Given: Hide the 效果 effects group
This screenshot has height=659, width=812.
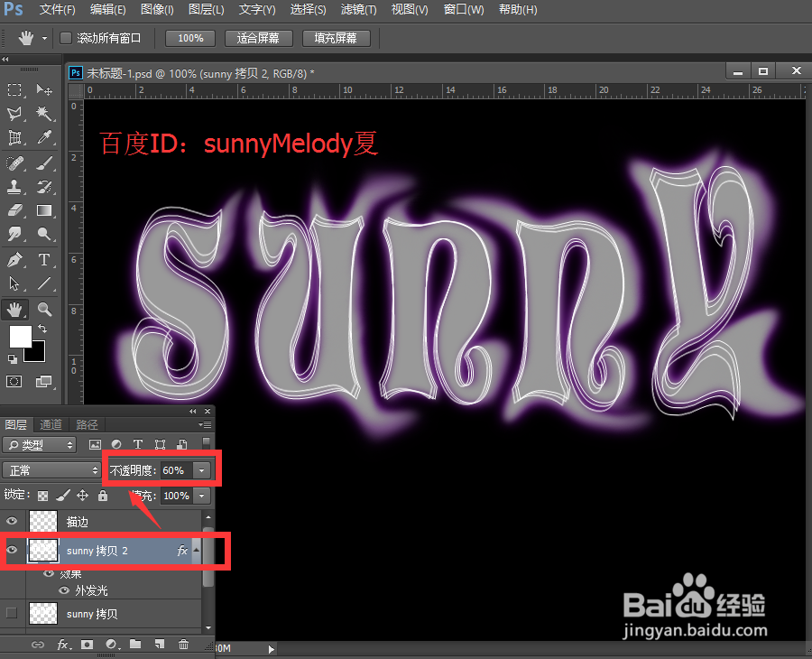Looking at the screenshot, I should point(49,573).
